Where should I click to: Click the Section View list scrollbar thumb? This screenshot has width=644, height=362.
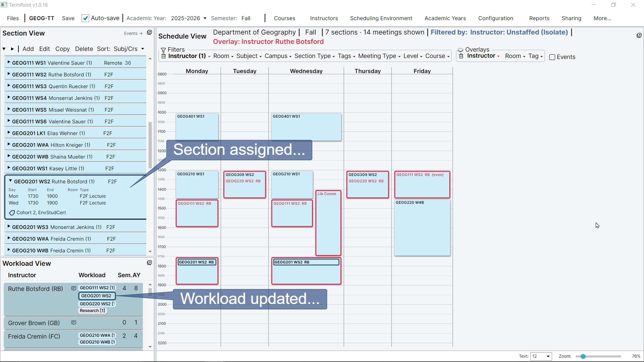click(150, 145)
